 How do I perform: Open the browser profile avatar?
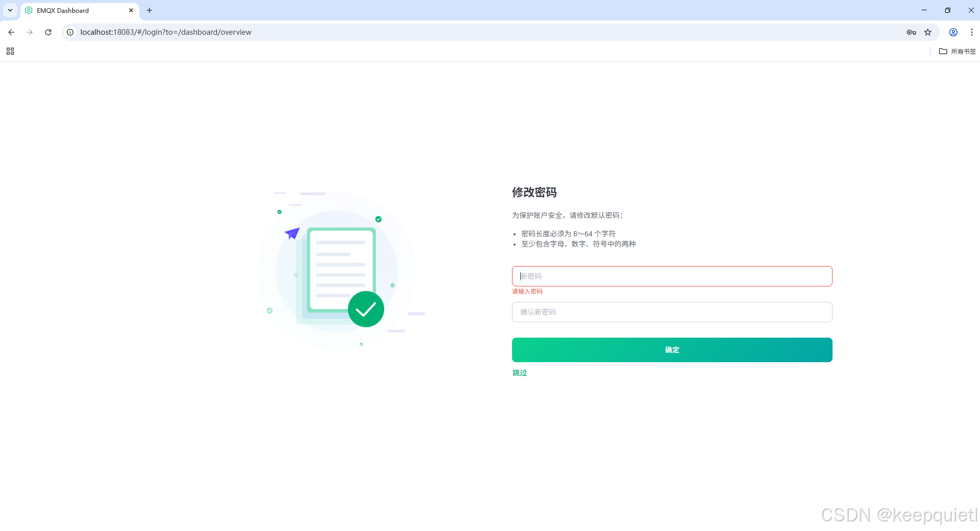pyautogui.click(x=953, y=32)
